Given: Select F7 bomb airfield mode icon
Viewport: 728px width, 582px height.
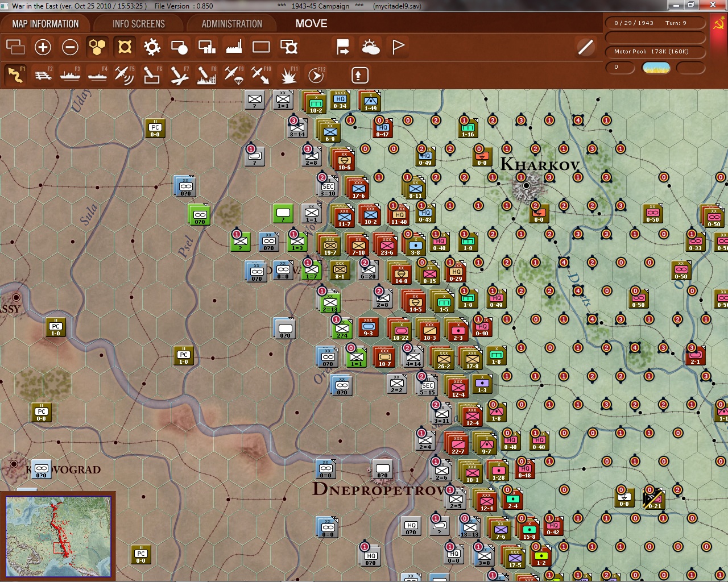Looking at the screenshot, I should pos(179,75).
